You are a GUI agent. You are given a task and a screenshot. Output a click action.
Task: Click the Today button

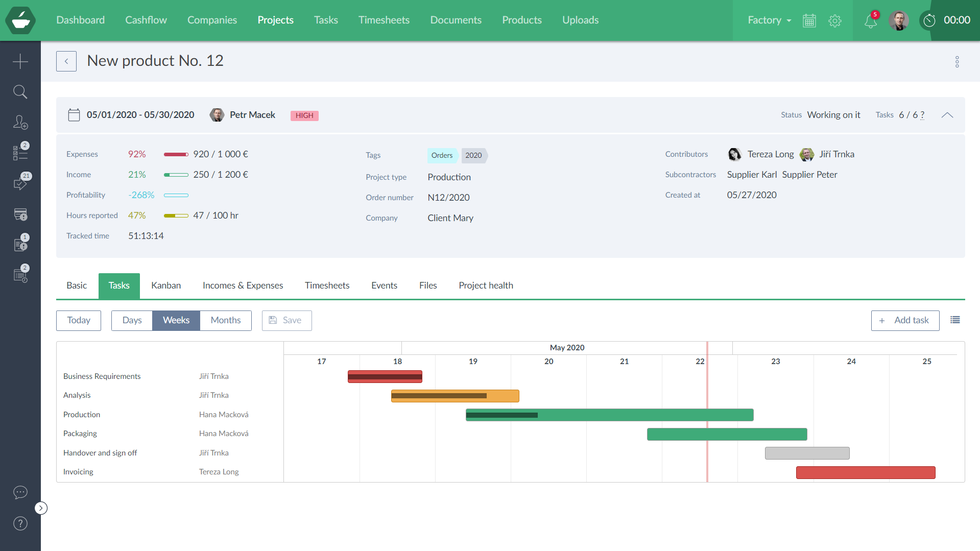pyautogui.click(x=79, y=320)
